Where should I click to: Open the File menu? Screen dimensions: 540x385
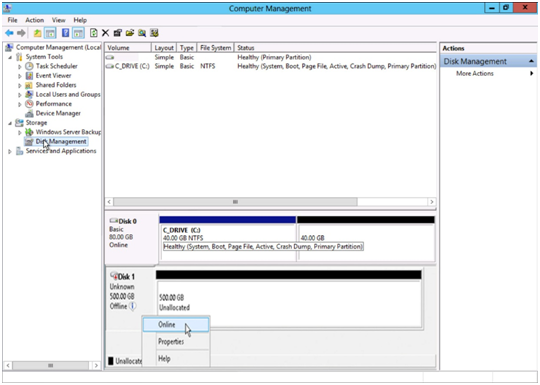(12, 20)
